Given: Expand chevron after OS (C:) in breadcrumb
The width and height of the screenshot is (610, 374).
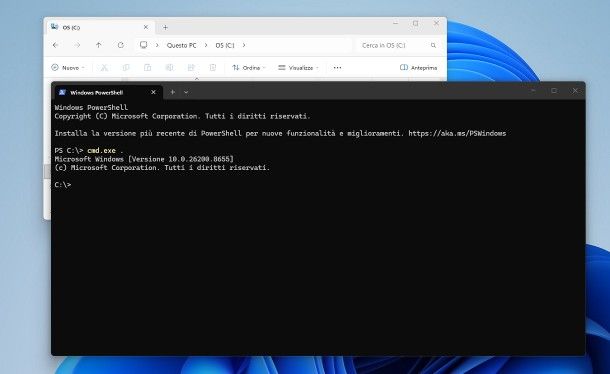Looking at the screenshot, I should 244,46.
